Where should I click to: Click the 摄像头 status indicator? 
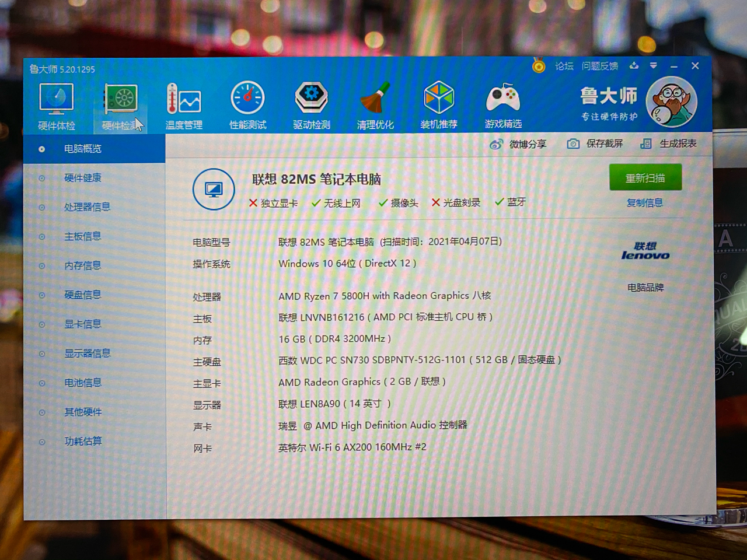pos(398,202)
